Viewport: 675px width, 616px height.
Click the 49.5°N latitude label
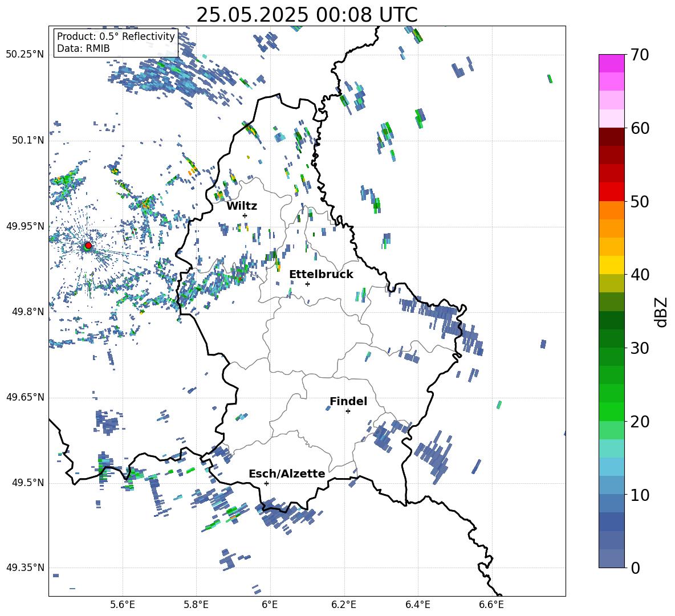coord(27,483)
